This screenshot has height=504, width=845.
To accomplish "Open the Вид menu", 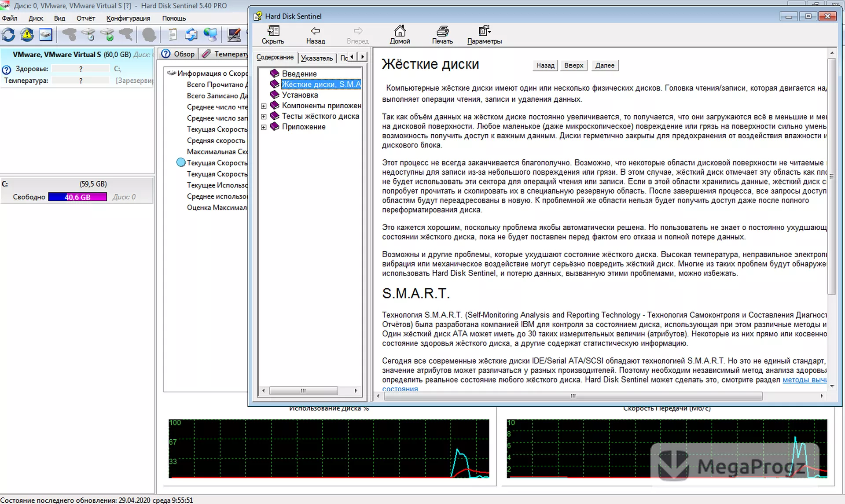I will [59, 18].
